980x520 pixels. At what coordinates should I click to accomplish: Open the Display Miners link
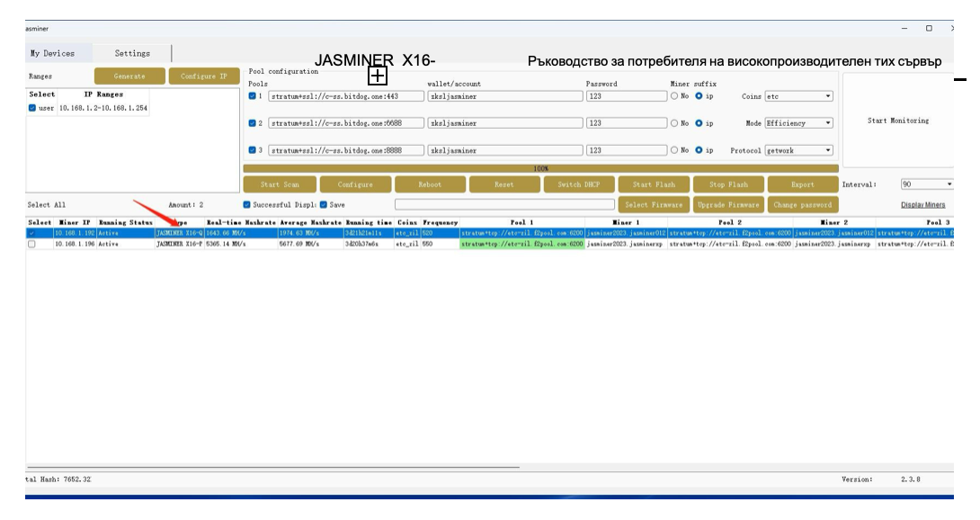tap(922, 204)
